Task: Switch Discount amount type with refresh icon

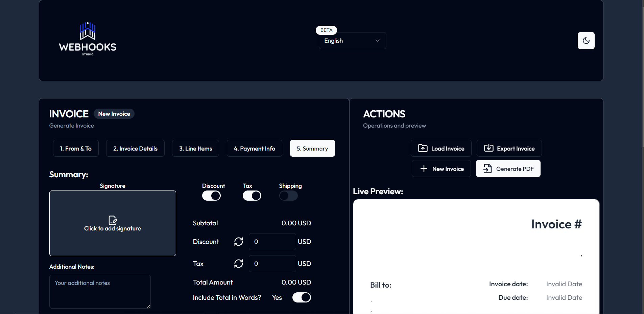Action: pyautogui.click(x=239, y=242)
